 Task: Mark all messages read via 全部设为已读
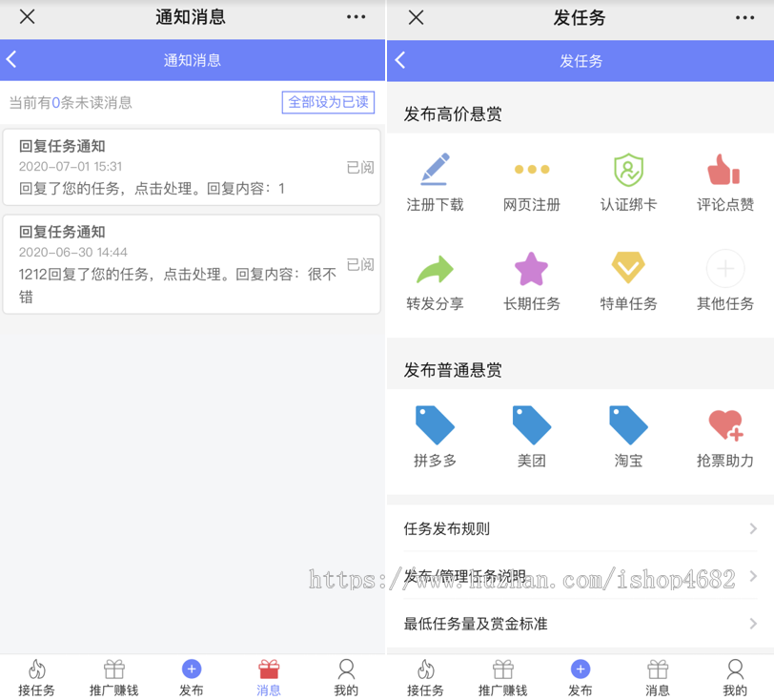click(x=328, y=102)
